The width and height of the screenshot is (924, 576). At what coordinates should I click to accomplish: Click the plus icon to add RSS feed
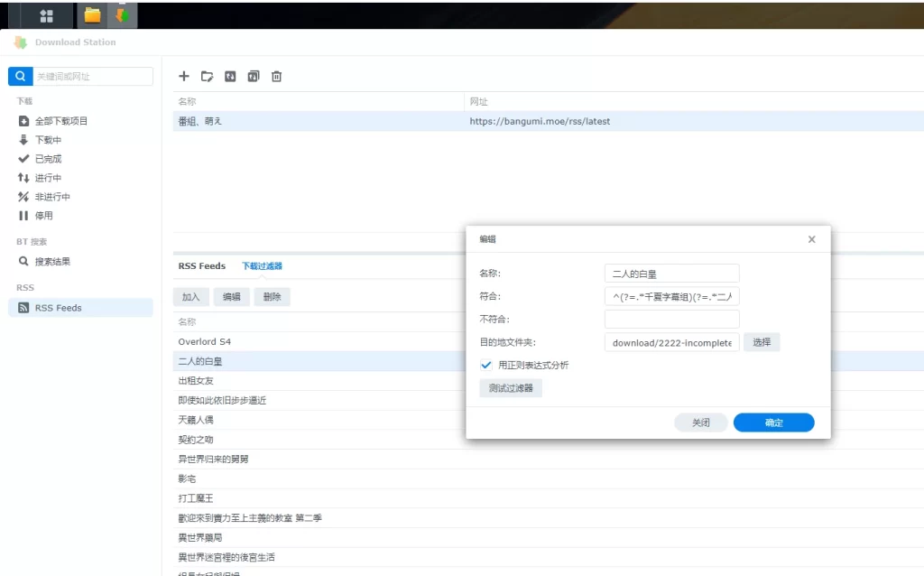(184, 77)
